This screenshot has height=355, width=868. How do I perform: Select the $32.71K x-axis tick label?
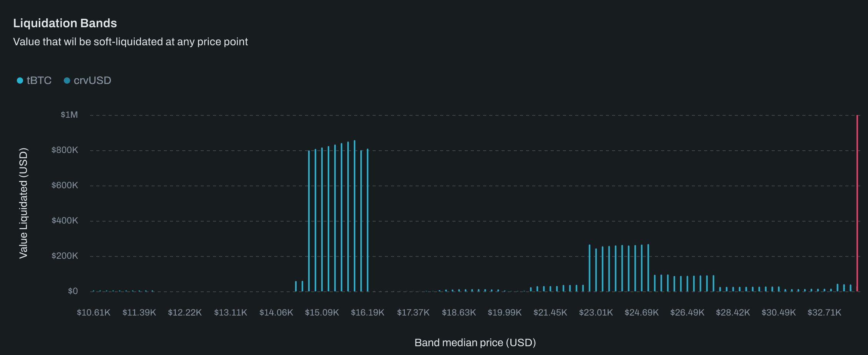[824, 312]
